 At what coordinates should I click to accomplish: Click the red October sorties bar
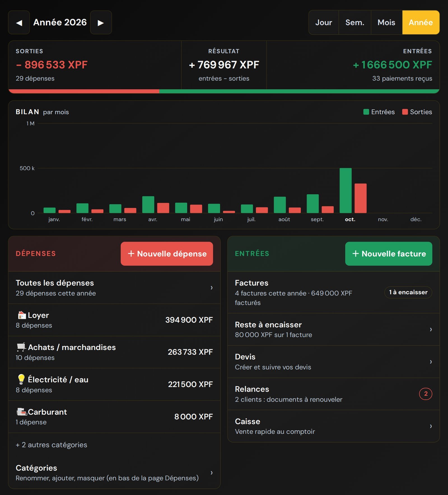361,198
